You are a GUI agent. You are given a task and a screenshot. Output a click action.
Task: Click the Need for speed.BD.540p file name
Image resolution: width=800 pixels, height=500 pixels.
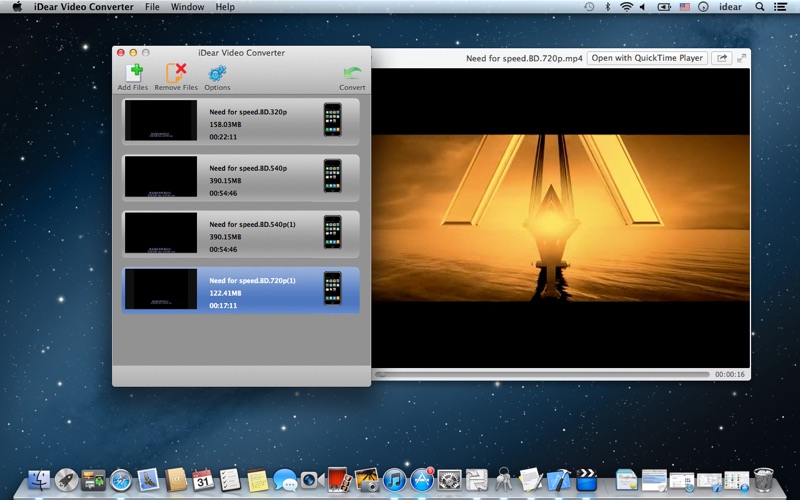248,168
